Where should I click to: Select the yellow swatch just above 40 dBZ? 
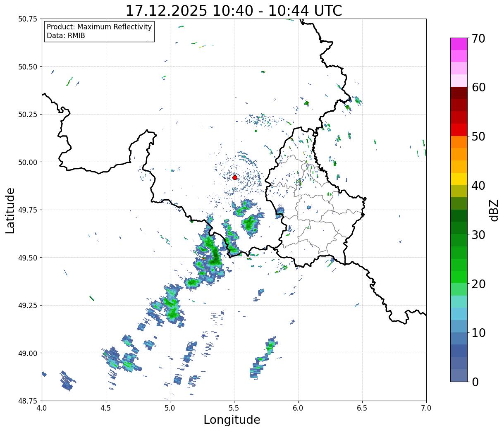pyautogui.click(x=459, y=179)
